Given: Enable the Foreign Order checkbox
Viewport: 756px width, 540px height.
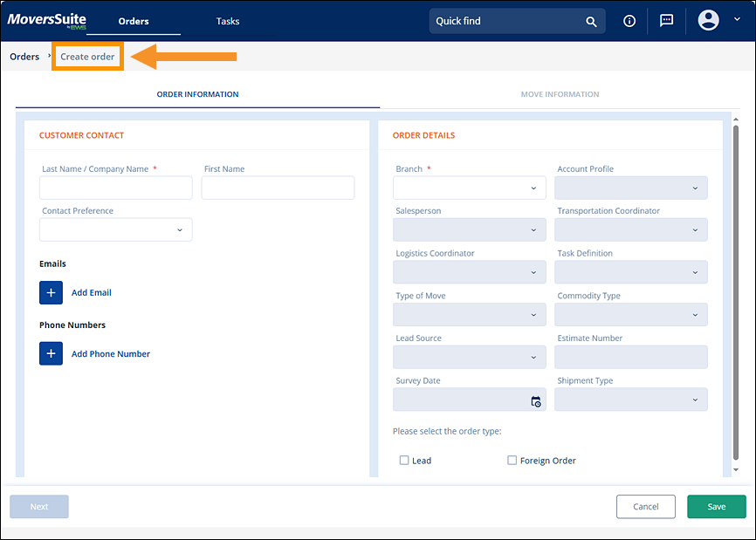Looking at the screenshot, I should 512,461.
